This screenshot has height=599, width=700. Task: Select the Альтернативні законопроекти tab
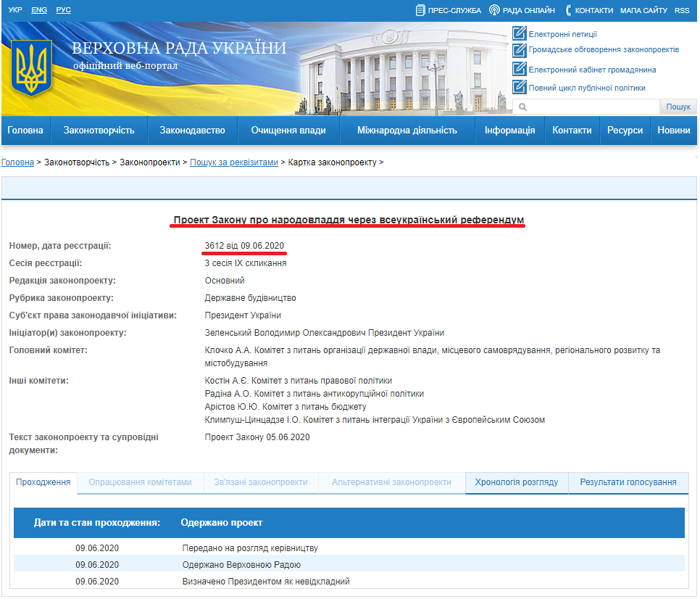[x=391, y=482]
